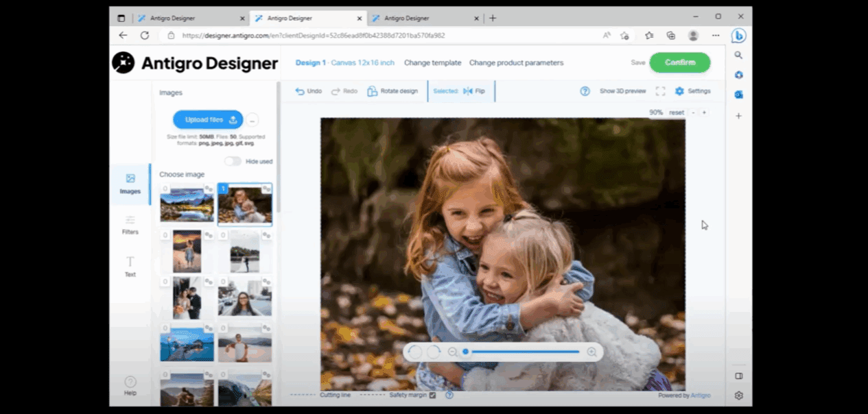Select the mountain lake landscape thumbnail

pos(187,205)
